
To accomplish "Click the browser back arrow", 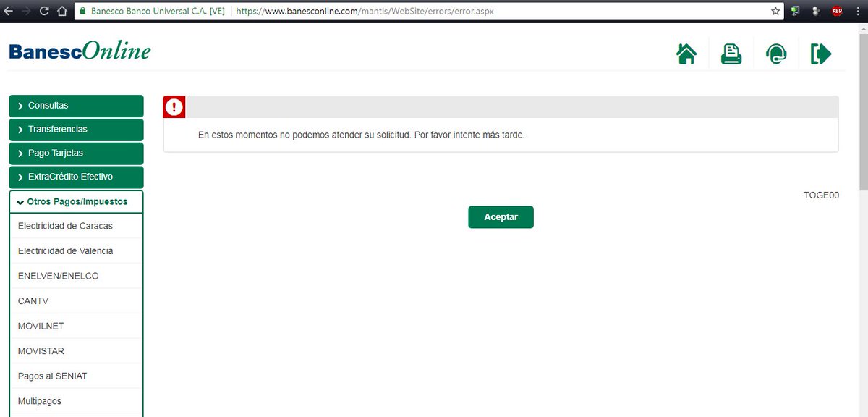I will (9, 11).
